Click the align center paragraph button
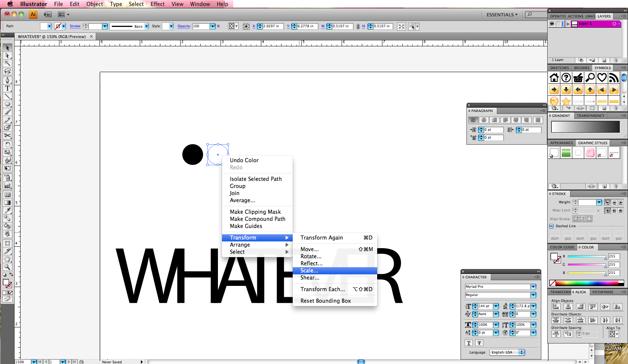 [x=484, y=120]
